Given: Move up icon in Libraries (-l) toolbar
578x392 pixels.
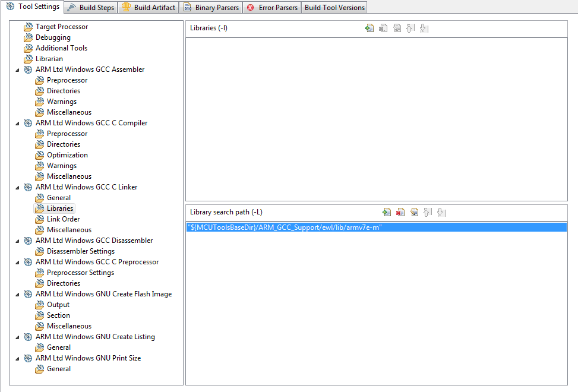Looking at the screenshot, I should click(410, 28).
